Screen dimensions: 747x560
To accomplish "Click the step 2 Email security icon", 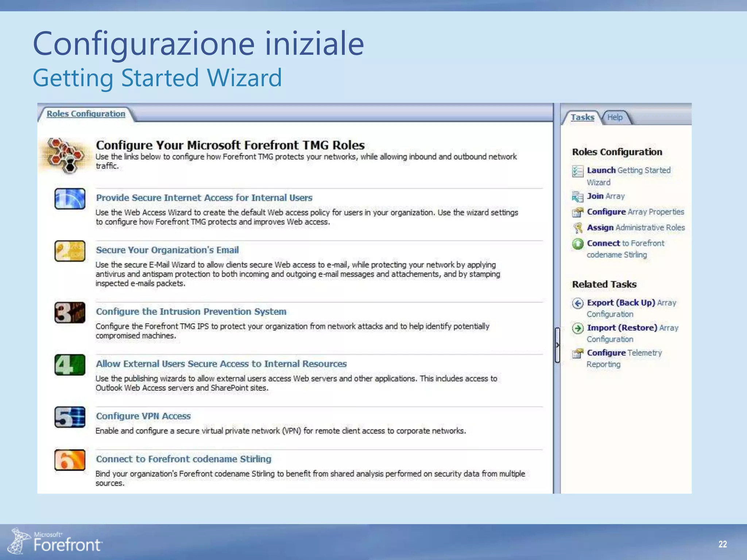I will click(70, 251).
